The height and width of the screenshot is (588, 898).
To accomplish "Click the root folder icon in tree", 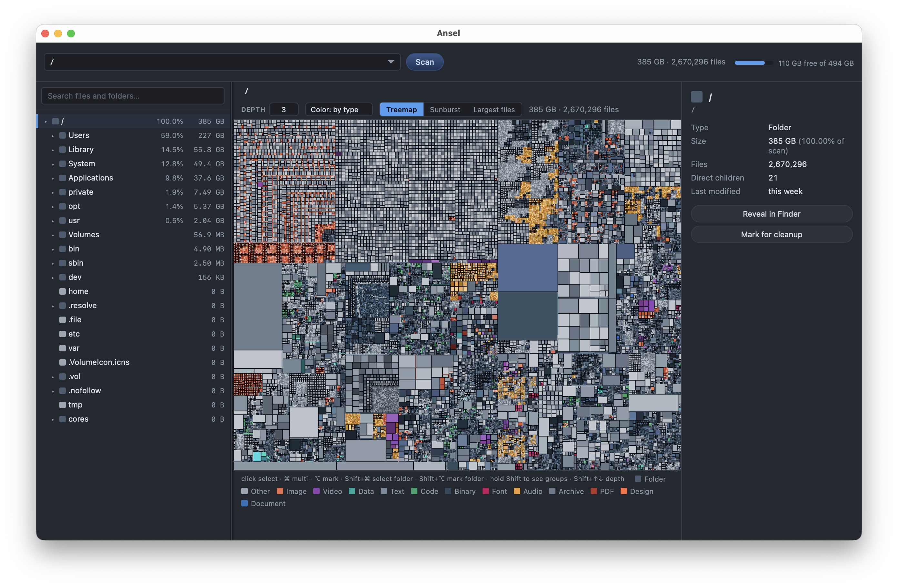I will coord(55,122).
